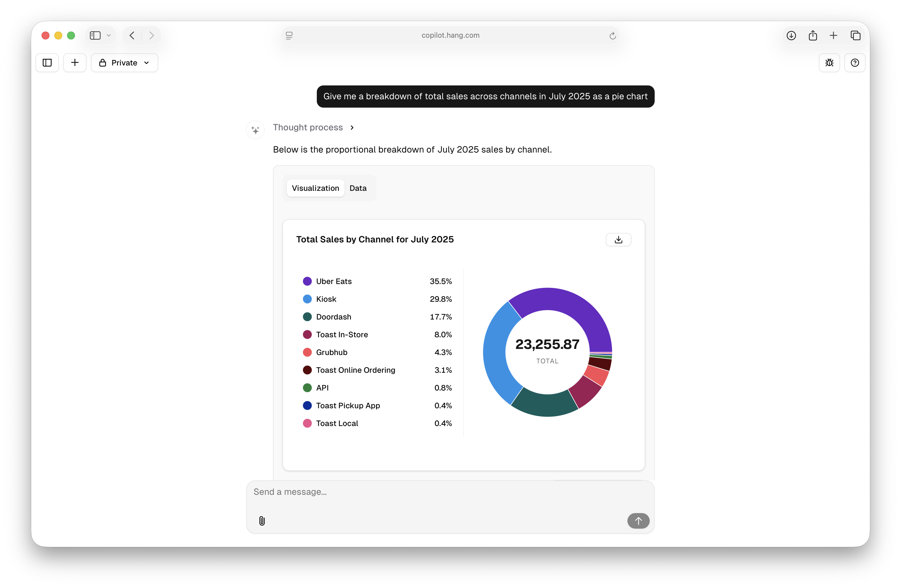Click the attach file paperclip icon
This screenshot has height=588, width=901.
[x=262, y=521]
